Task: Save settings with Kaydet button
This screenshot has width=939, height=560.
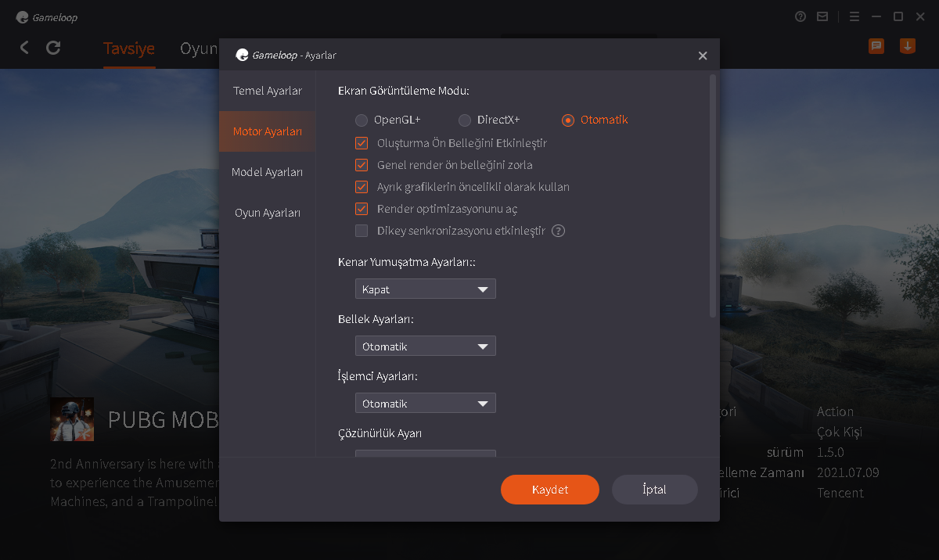Action: (550, 490)
